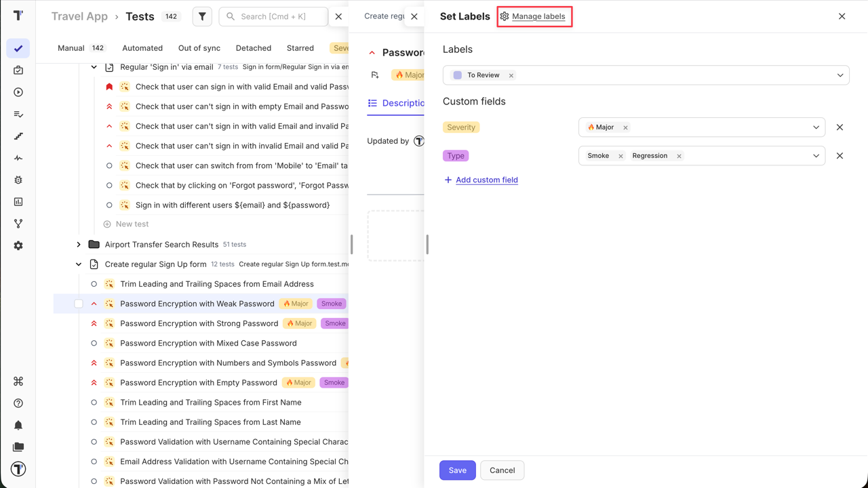Open the command shortcuts icon in sidebar
The height and width of the screenshot is (488, 868).
(18, 382)
